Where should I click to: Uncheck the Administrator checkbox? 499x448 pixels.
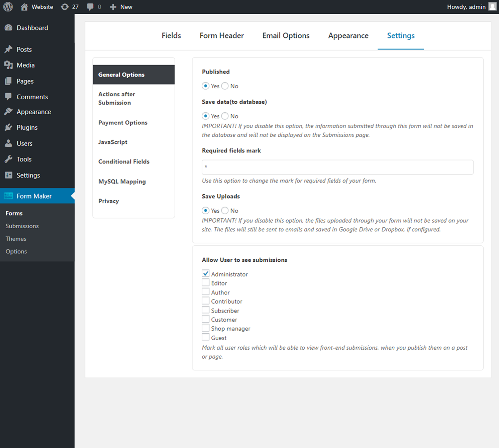(x=205, y=273)
